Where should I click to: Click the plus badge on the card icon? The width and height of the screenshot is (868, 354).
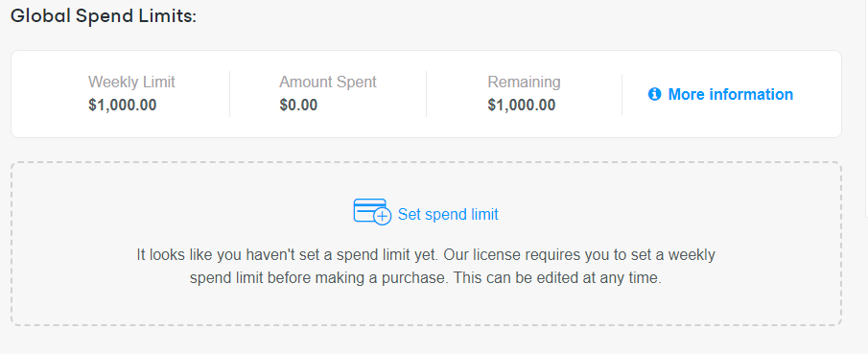coord(383,216)
